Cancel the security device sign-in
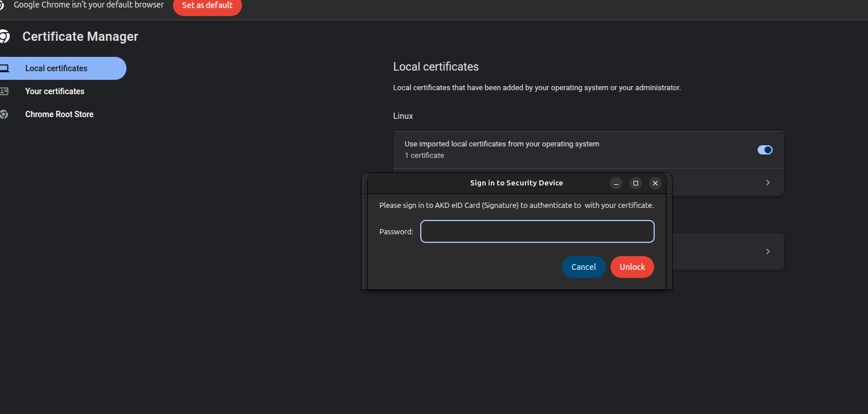Image resolution: width=868 pixels, height=414 pixels. pyautogui.click(x=583, y=267)
